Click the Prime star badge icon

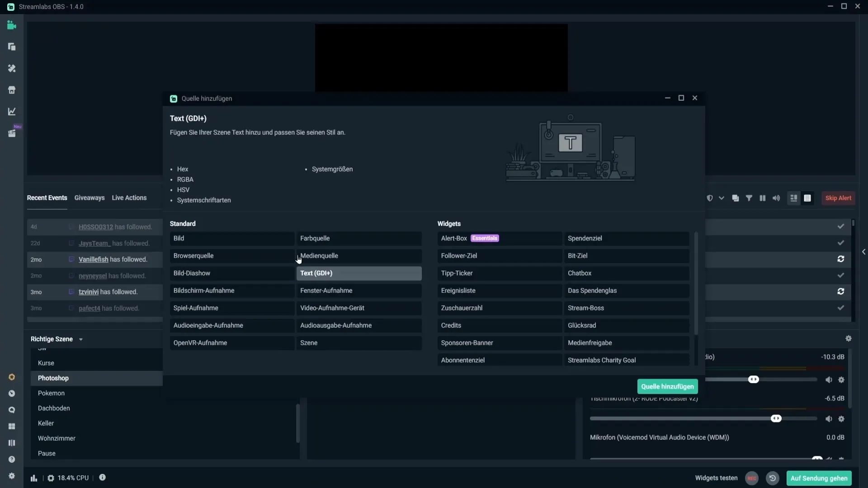[12, 377]
